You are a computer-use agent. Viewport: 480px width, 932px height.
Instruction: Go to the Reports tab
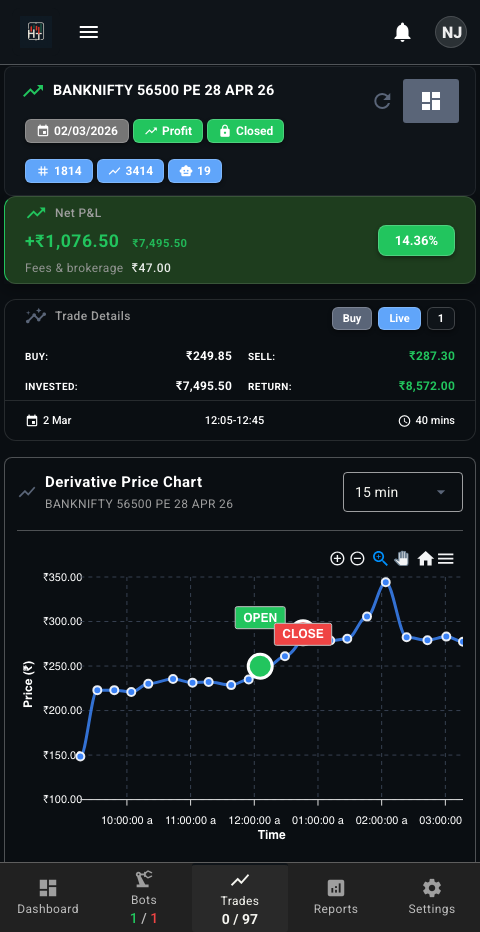tap(336, 897)
